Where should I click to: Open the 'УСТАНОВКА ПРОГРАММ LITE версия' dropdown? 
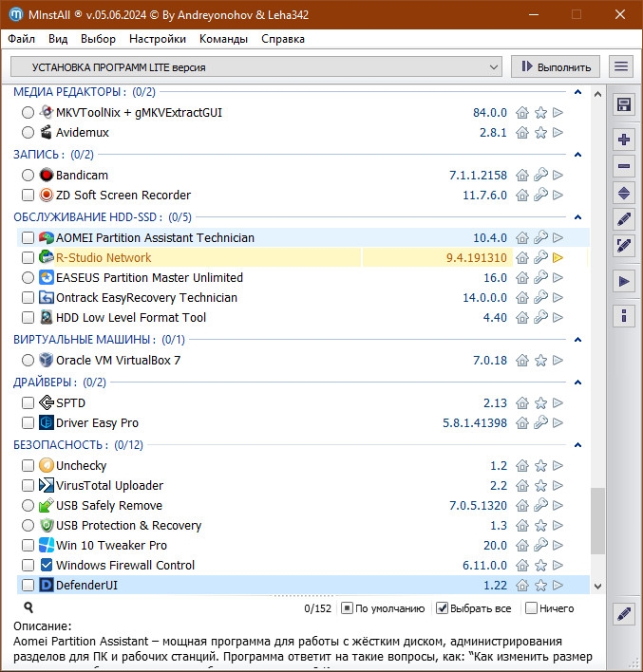click(x=256, y=66)
